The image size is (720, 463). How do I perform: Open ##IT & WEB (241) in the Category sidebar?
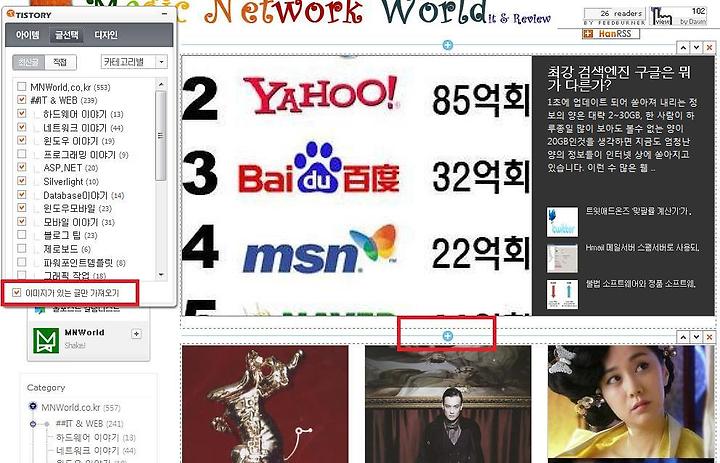[x=89, y=423]
